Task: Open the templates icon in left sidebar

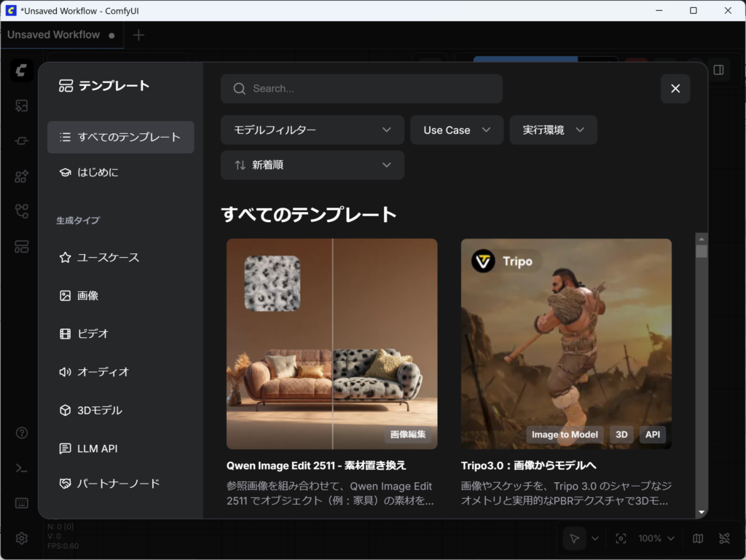Action: coord(21,247)
